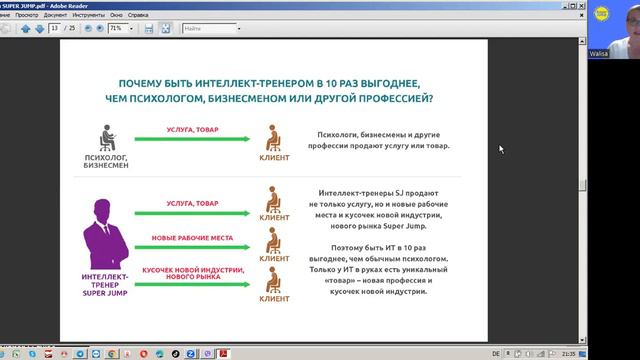Click the Walisa webcam thumbnail
Image resolution: width=640 pixels, height=360 pixels.
pos(614,29)
